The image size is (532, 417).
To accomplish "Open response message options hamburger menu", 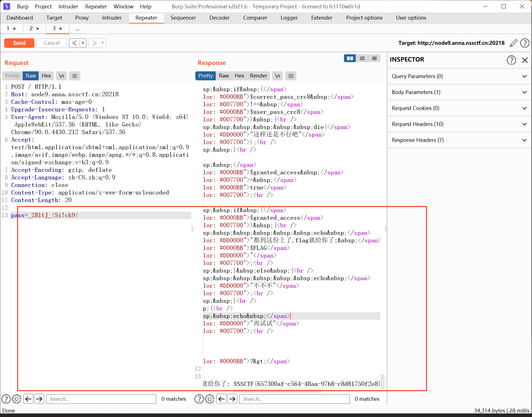I will pos(291,76).
